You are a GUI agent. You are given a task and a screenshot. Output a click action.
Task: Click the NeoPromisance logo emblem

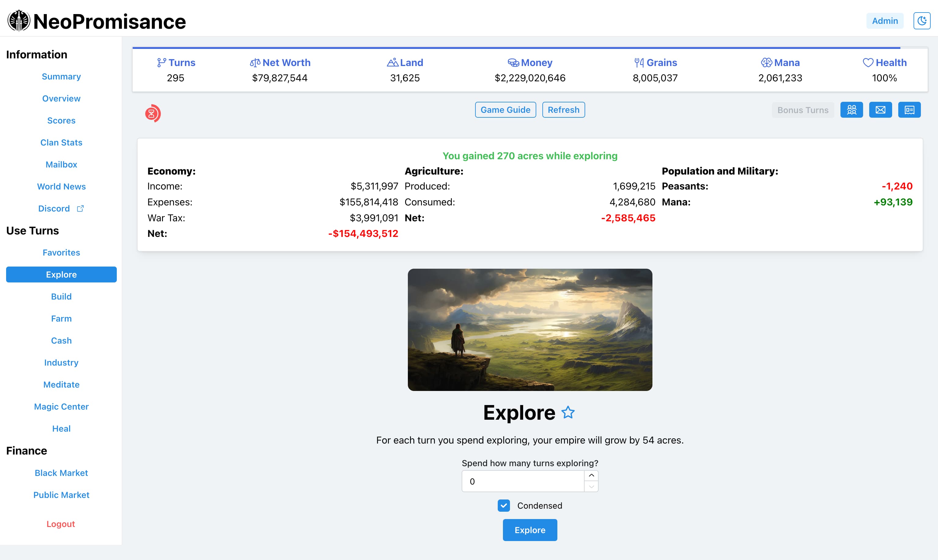tap(19, 21)
